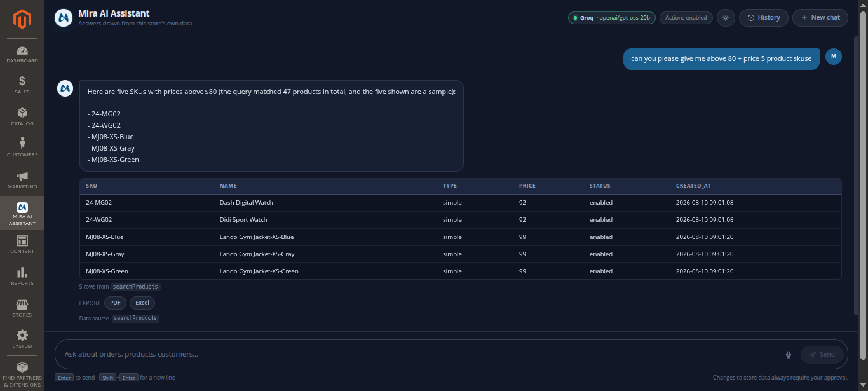Click the Actions enabled badge

coord(686,18)
